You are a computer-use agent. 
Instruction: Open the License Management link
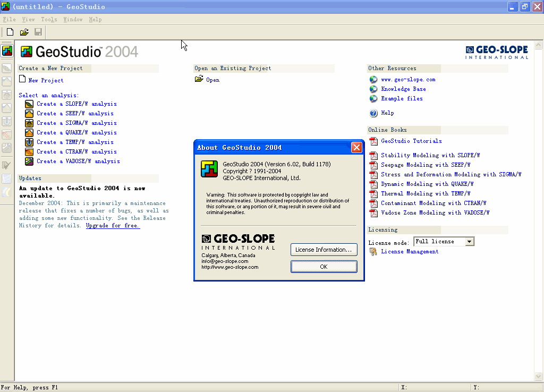point(410,251)
